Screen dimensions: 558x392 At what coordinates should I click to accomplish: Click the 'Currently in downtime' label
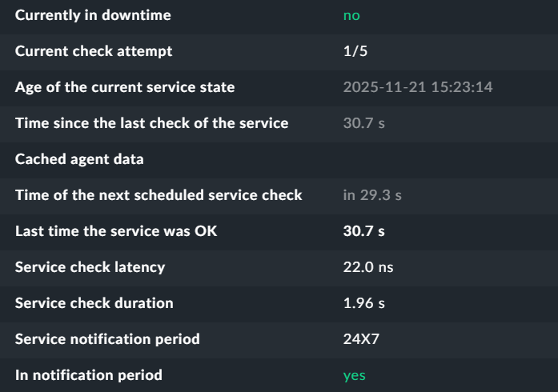[93, 15]
